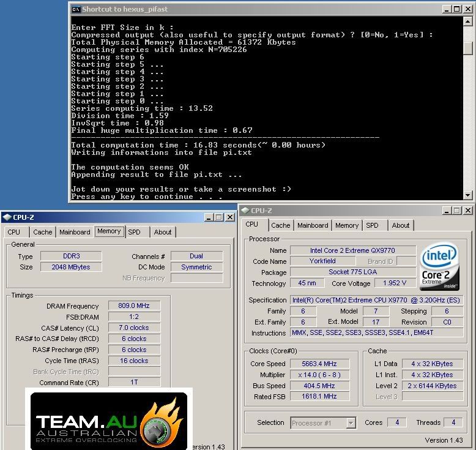The width and height of the screenshot is (476, 450).
Task: Click the Threads 4 value box
Action: click(453, 422)
